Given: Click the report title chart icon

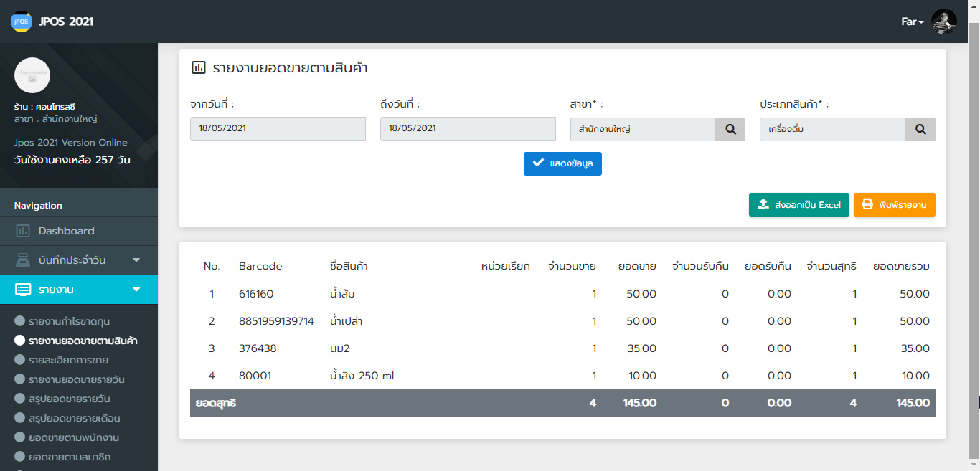Looking at the screenshot, I should click(x=199, y=68).
